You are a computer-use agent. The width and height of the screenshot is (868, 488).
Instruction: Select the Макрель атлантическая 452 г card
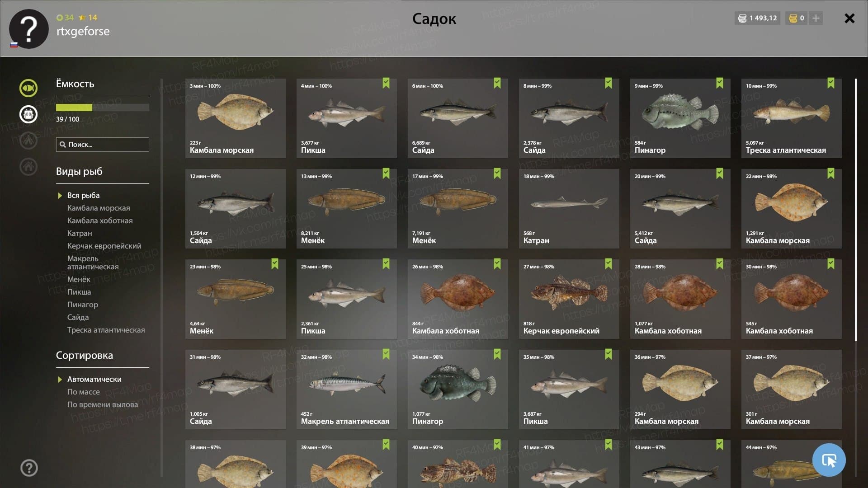pos(347,389)
